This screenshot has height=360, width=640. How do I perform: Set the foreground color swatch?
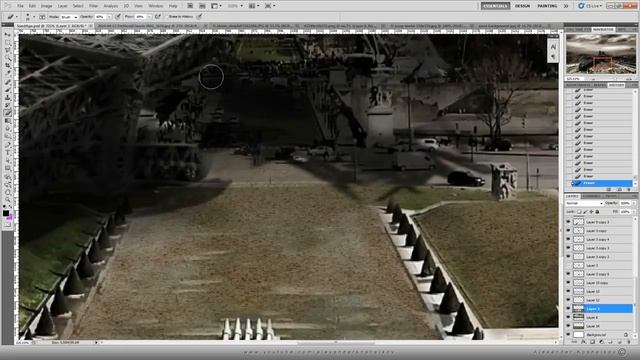tap(6, 213)
